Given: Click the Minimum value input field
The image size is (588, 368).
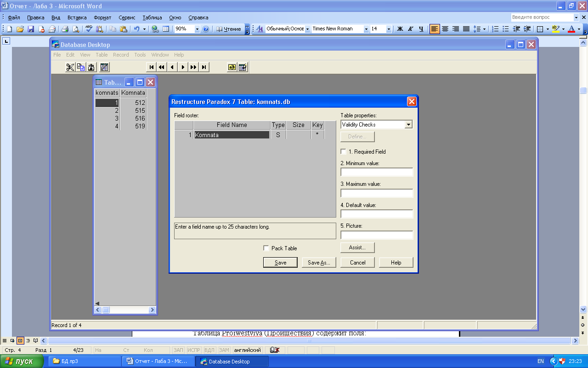Looking at the screenshot, I should point(377,172).
